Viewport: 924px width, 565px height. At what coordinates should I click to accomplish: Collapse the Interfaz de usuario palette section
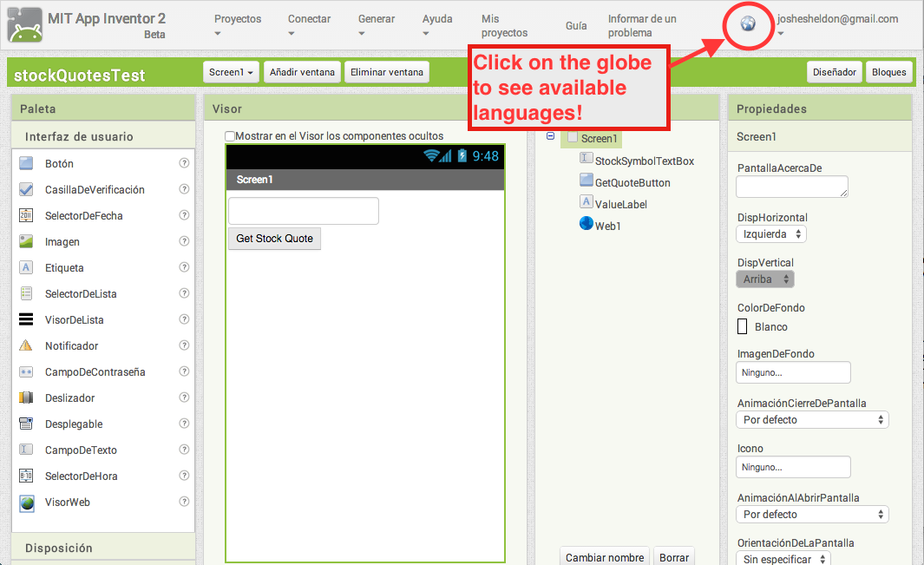click(x=103, y=136)
